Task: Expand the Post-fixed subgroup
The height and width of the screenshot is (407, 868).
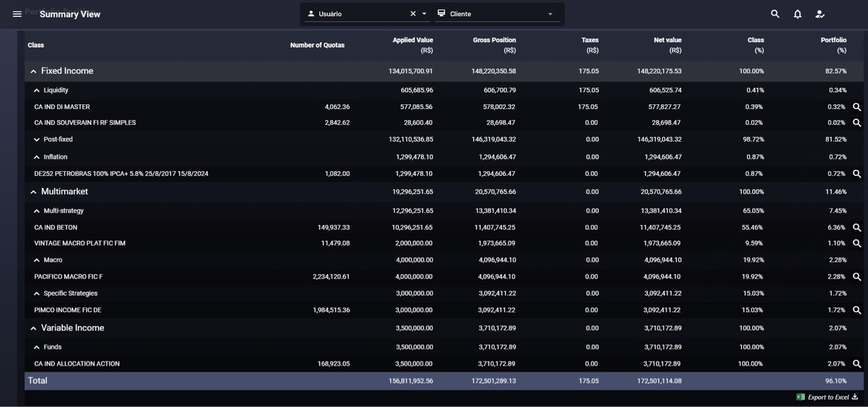Action: [37, 139]
